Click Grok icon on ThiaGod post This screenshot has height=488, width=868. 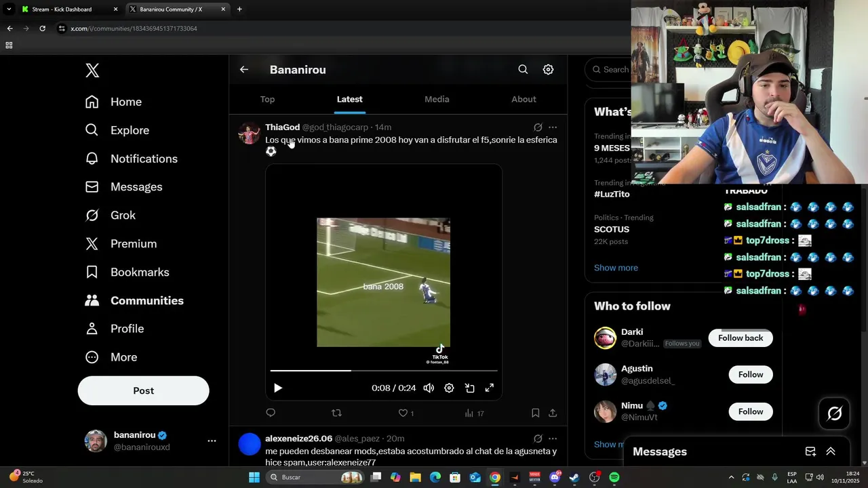(x=538, y=127)
